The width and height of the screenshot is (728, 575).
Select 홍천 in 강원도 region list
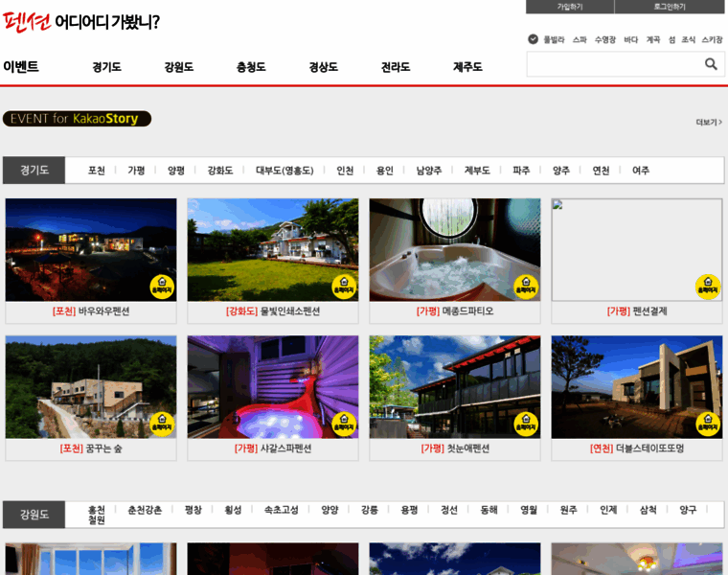point(97,510)
